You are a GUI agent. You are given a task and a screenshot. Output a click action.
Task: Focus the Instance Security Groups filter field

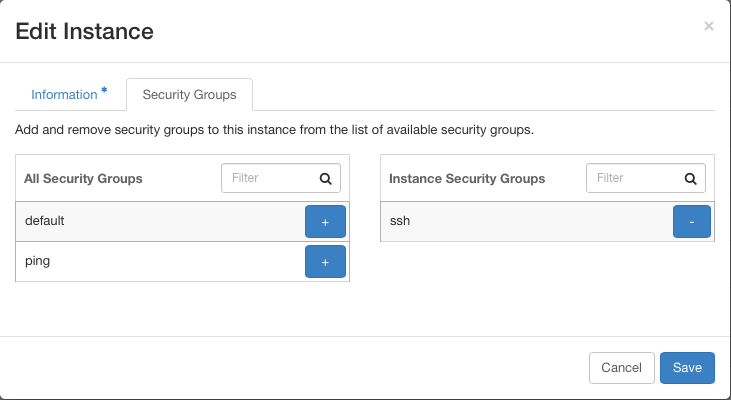tap(646, 178)
